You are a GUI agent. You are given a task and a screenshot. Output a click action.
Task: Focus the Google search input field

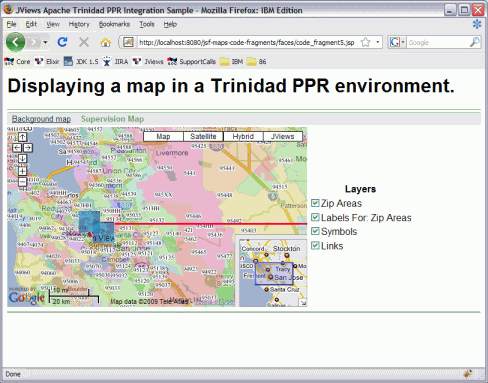pyautogui.click(x=437, y=42)
